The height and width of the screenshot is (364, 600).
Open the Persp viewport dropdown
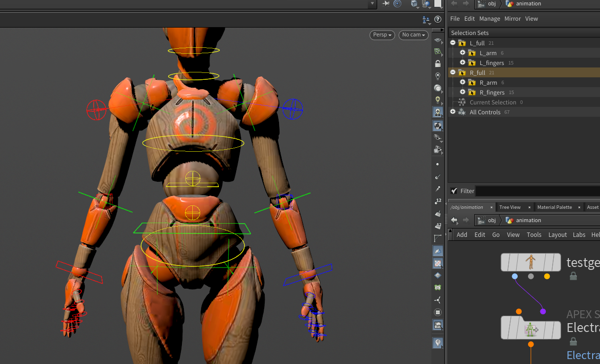383,35
